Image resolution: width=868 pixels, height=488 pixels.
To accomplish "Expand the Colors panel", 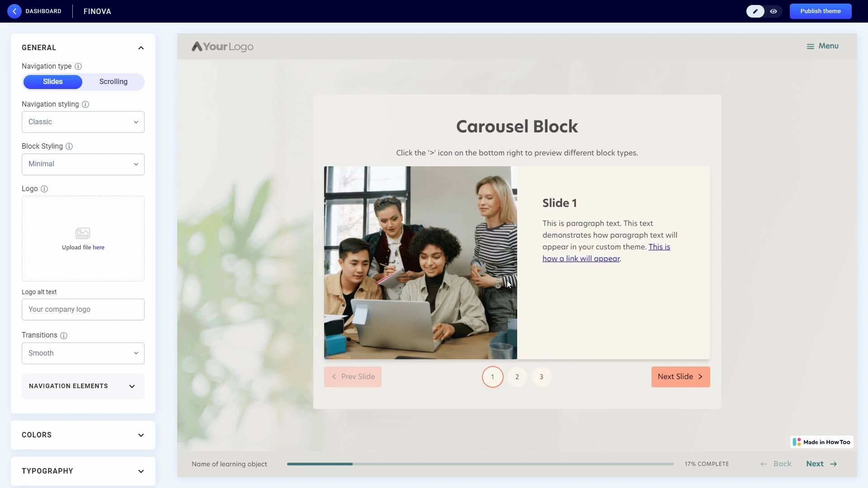I will [83, 435].
